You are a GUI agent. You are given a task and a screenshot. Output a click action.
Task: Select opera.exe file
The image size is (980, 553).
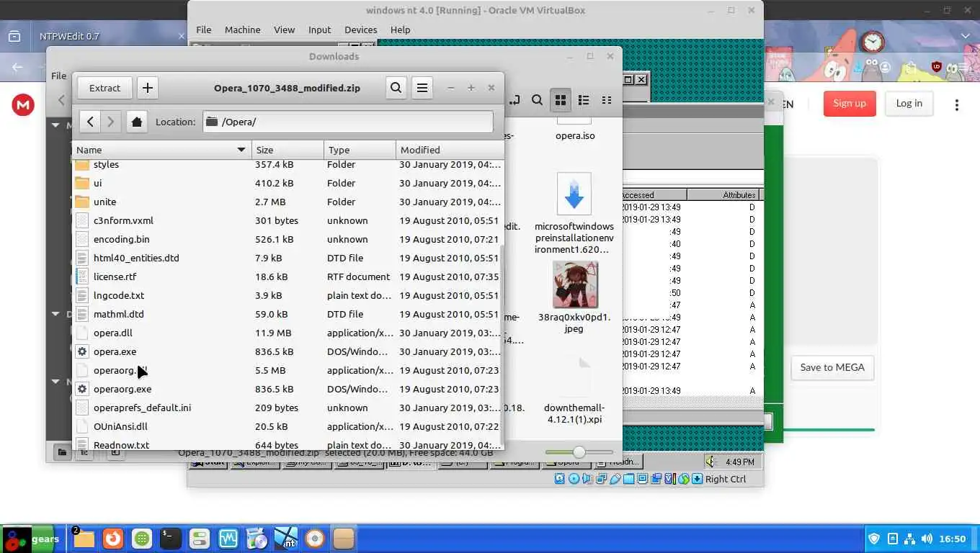288,351
